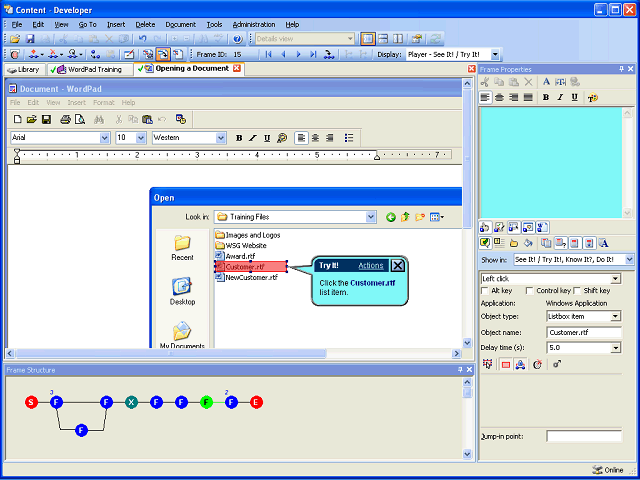Select NewCustomer.rtf in the file list

(247, 277)
